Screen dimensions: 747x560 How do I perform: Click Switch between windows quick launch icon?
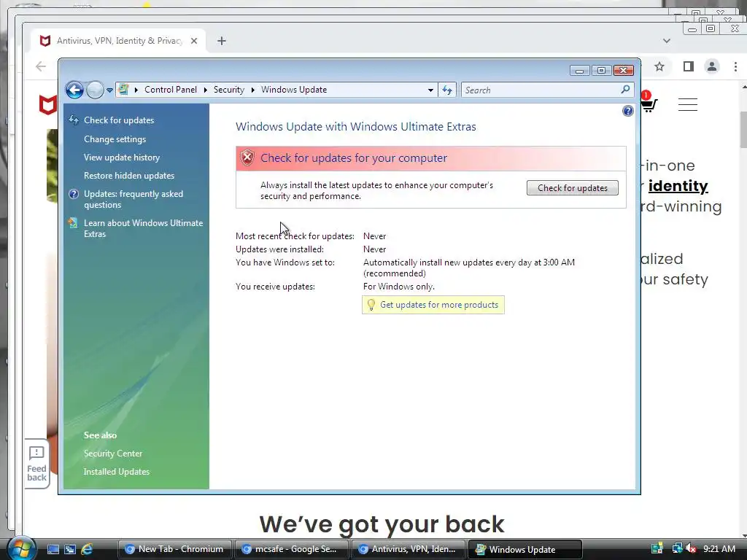pyautogui.click(x=70, y=549)
